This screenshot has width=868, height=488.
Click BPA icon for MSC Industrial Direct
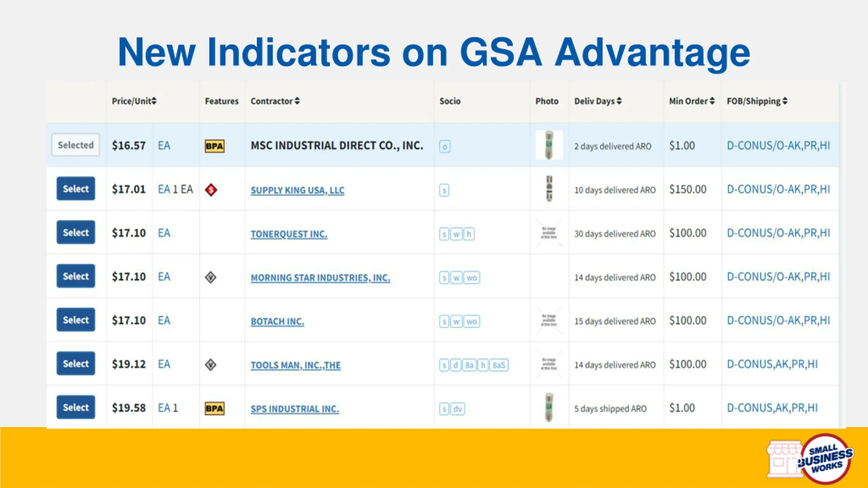pyautogui.click(x=215, y=146)
